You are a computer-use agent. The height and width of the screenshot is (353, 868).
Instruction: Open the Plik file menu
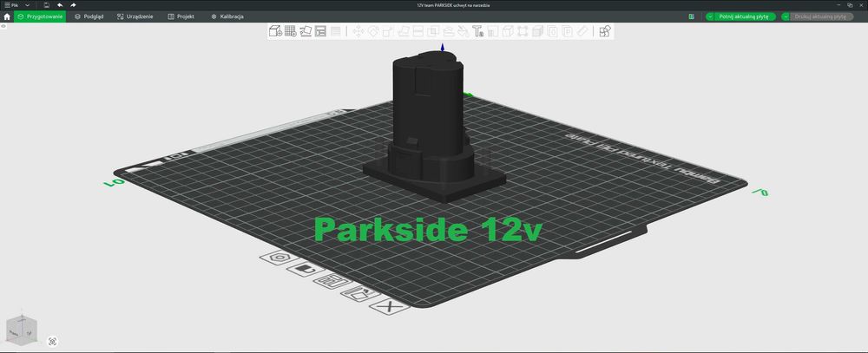tap(11, 5)
